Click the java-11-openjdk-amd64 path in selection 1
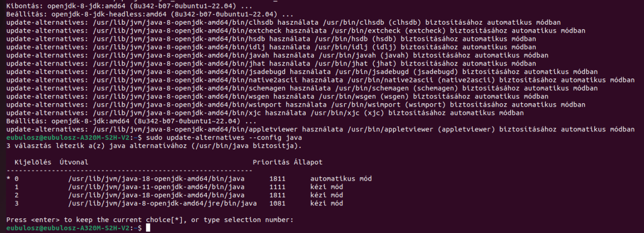Image resolution: width=644 pixels, height=233 pixels. pyautogui.click(x=156, y=187)
